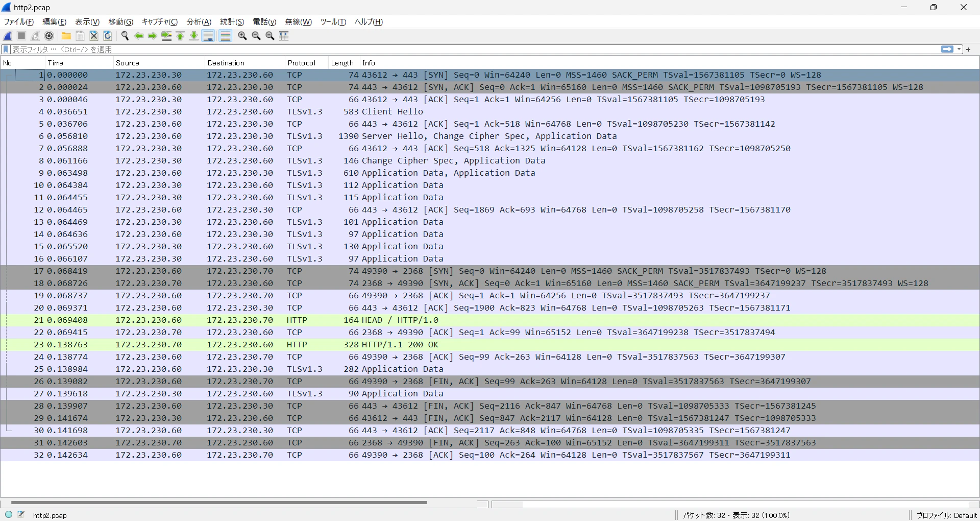The height and width of the screenshot is (521, 980).
Task: Open the 編集(E) menu
Action: 55,22
